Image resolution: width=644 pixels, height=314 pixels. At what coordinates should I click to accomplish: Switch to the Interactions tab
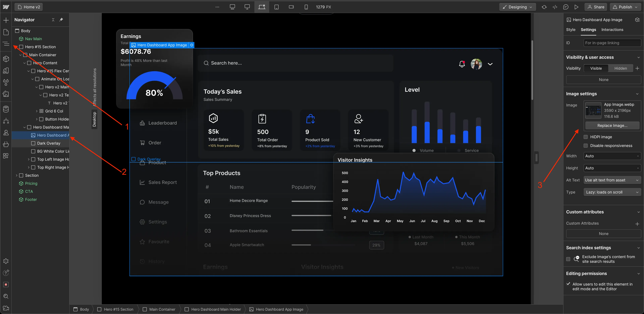[x=612, y=30]
